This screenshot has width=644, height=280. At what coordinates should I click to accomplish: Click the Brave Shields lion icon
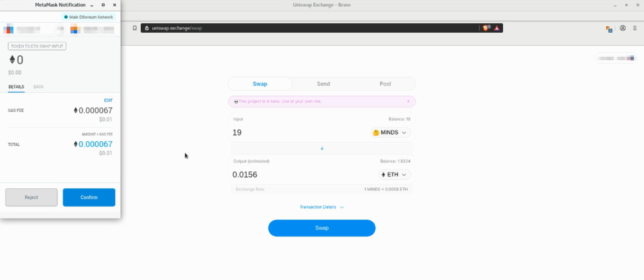486,28
